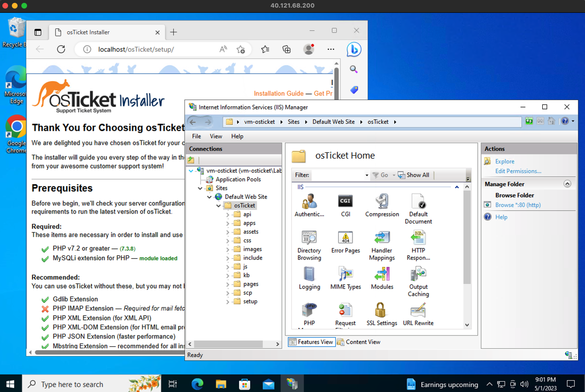
Task: Open Edge settings three-dot menu
Action: 331,49
